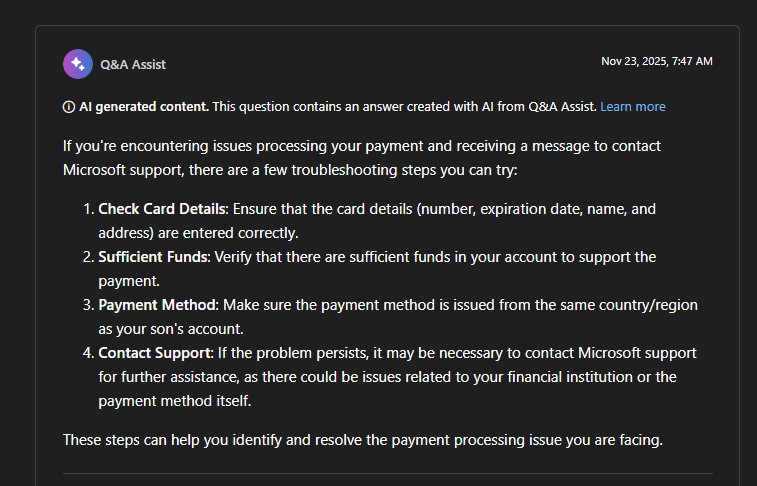757x486 pixels.
Task: Click the bold AI generated content label
Action: point(144,107)
